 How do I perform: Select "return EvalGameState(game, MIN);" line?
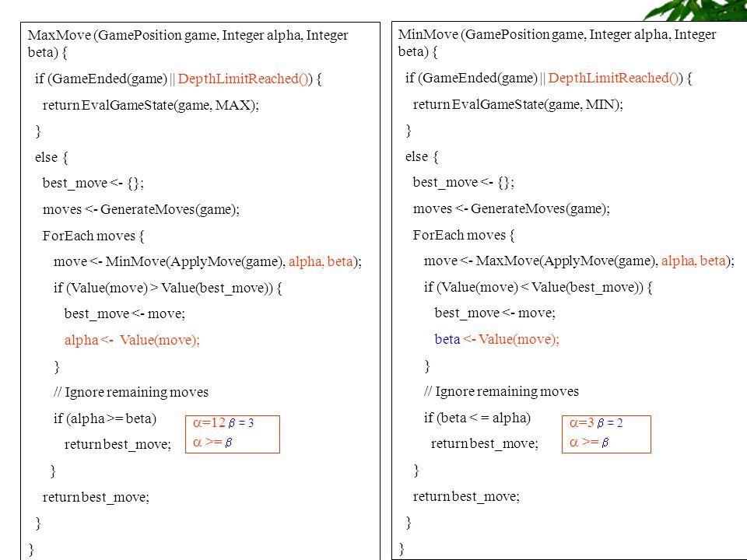pyautogui.click(x=517, y=104)
